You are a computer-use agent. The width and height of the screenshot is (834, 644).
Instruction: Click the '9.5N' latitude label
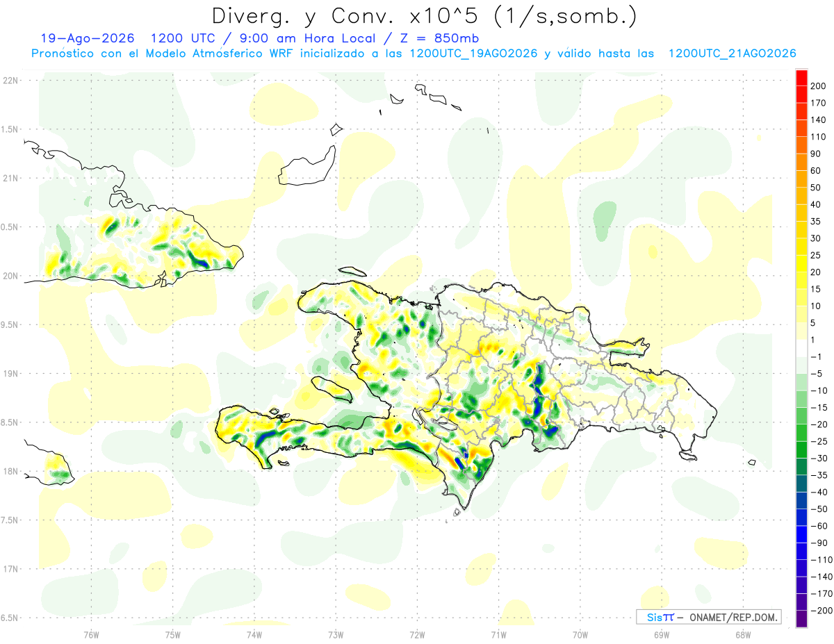tap(10, 324)
